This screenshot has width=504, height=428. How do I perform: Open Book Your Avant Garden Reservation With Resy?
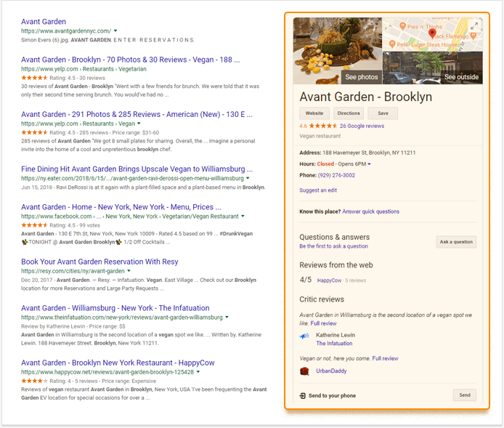(x=99, y=262)
